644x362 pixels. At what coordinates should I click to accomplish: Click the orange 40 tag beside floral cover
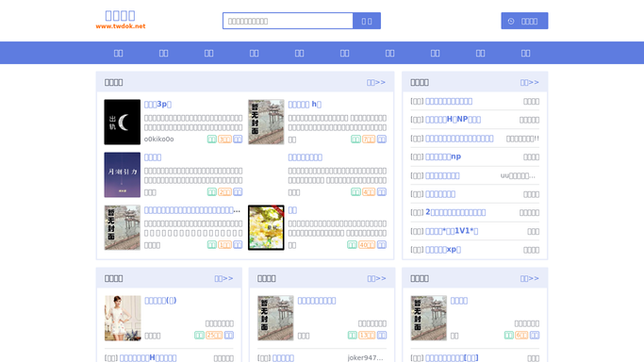(367, 245)
